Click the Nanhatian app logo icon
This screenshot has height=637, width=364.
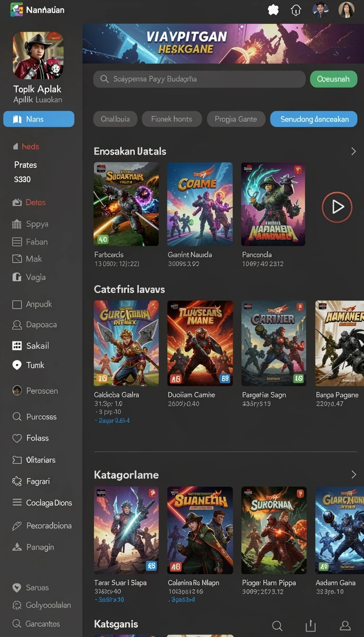[x=17, y=9]
